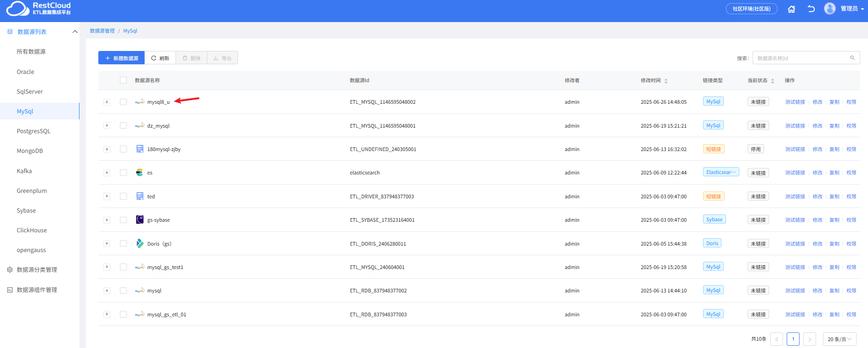Check the es row checkbox

click(x=123, y=173)
